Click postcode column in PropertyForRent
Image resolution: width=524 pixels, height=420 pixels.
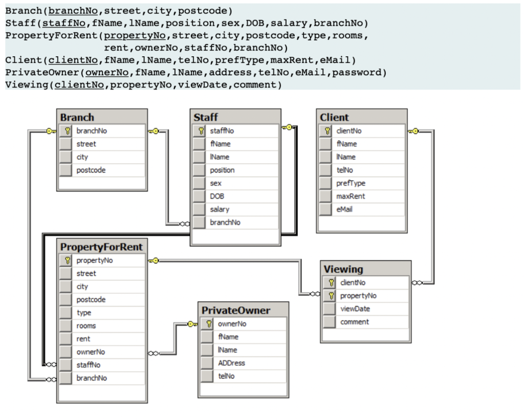pyautogui.click(x=102, y=300)
